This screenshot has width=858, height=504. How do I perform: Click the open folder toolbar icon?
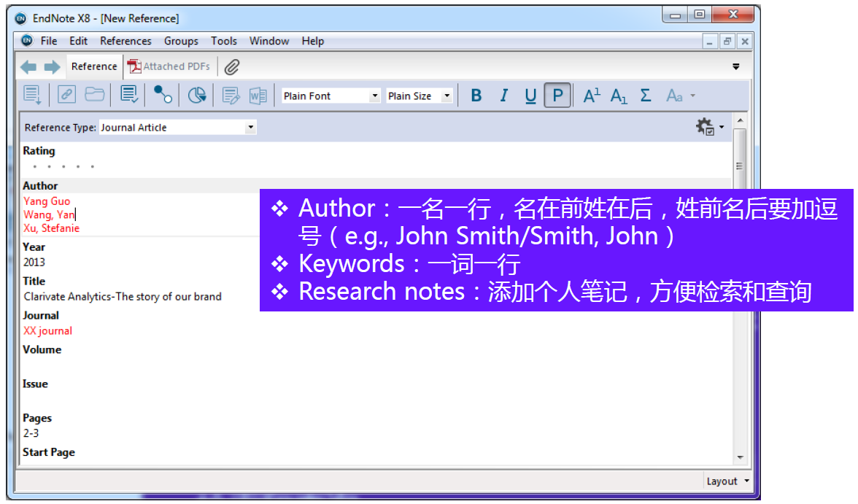click(95, 95)
